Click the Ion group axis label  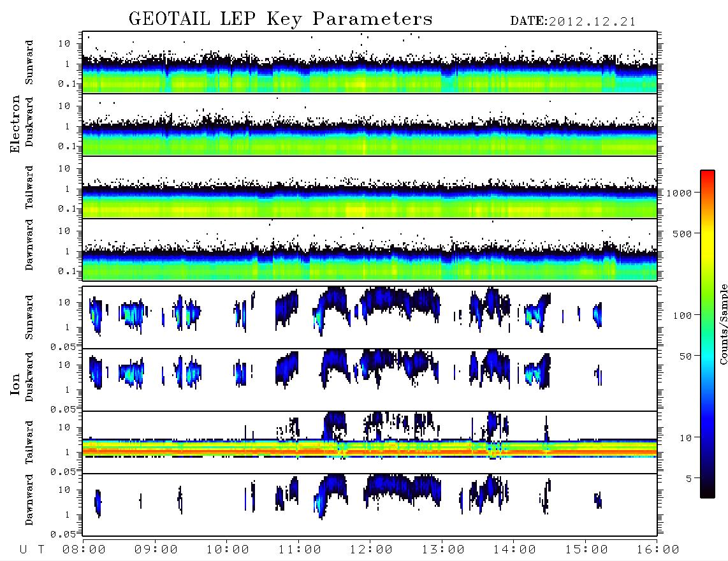(x=15, y=384)
